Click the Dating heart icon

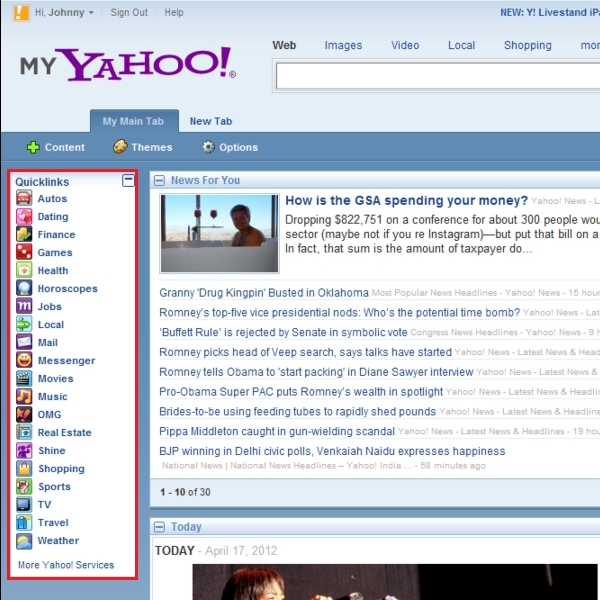point(24,216)
